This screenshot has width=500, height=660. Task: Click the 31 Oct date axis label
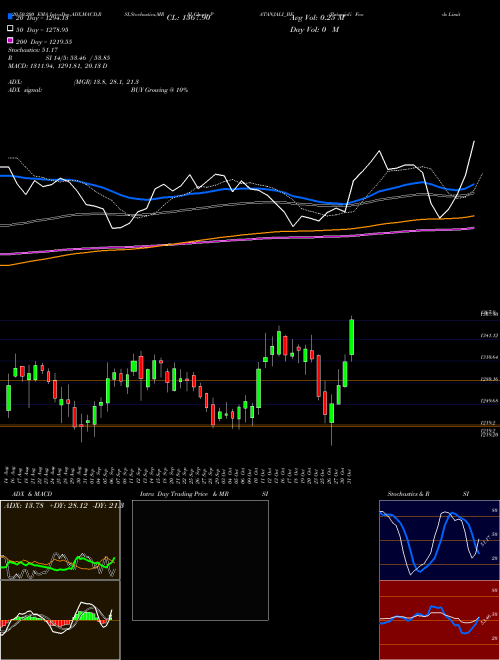(351, 474)
